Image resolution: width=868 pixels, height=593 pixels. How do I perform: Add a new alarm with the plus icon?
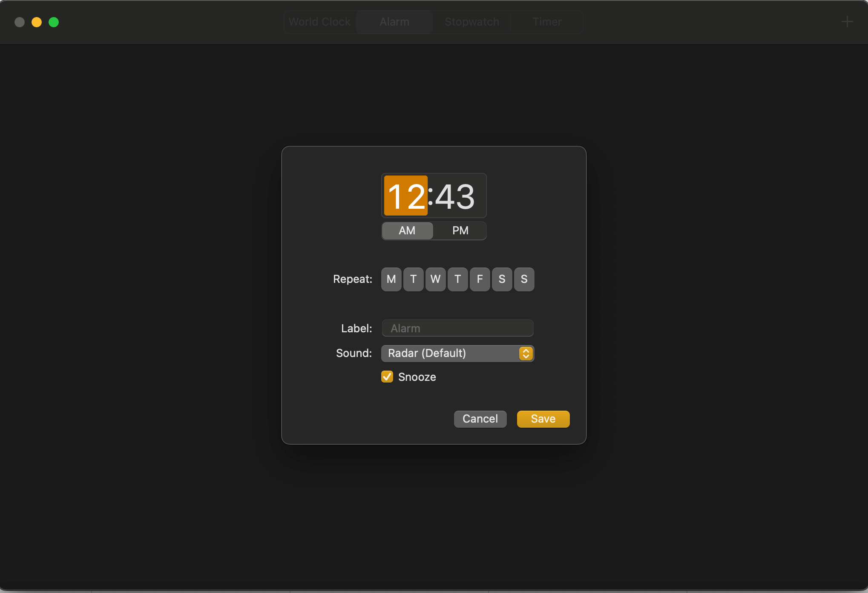pos(847,22)
